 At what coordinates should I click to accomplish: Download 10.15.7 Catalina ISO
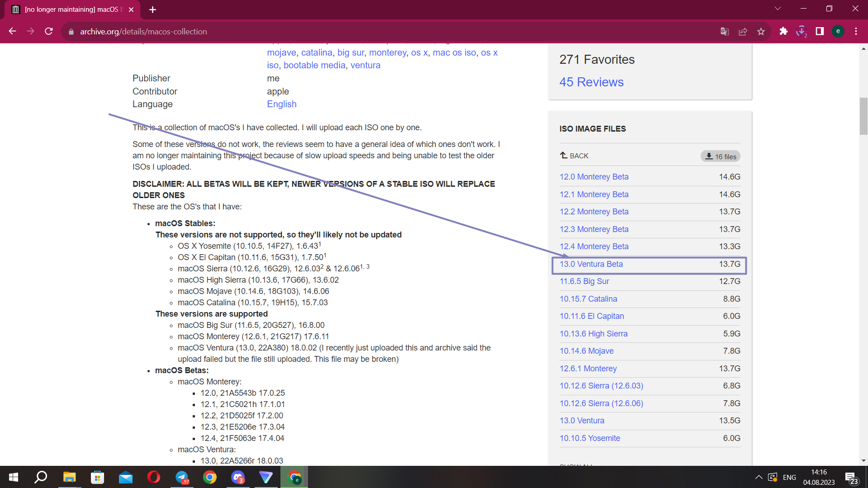588,299
